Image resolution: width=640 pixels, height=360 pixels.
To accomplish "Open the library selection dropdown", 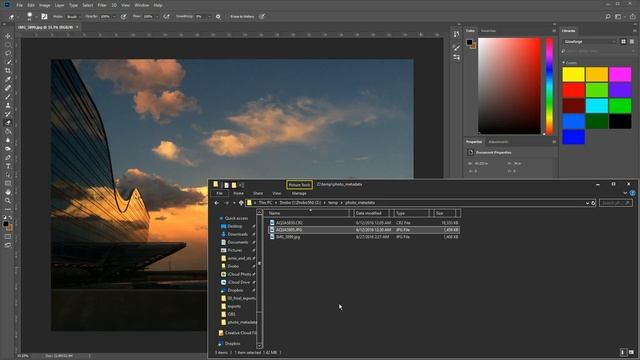I will point(590,42).
